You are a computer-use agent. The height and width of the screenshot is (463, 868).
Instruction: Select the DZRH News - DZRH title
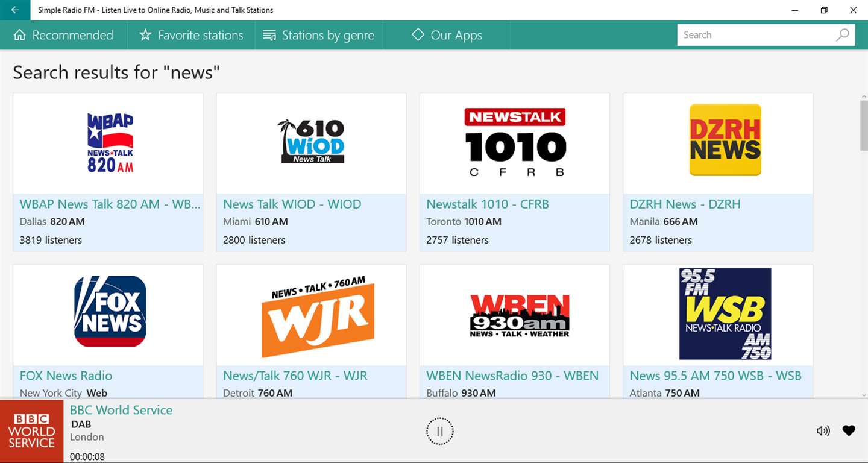pyautogui.click(x=685, y=204)
